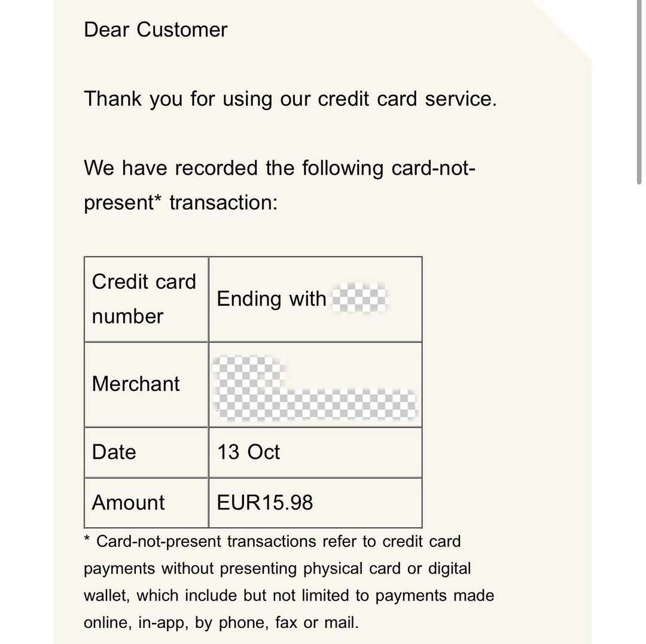Image resolution: width=646 pixels, height=644 pixels.
Task: Select the "Credit card number" table cell
Action: (x=146, y=299)
